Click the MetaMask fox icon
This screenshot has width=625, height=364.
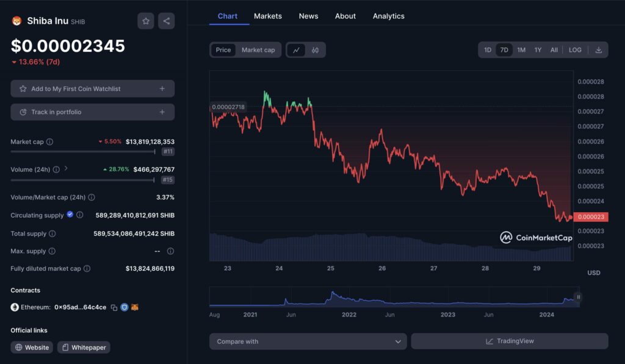tap(135, 307)
